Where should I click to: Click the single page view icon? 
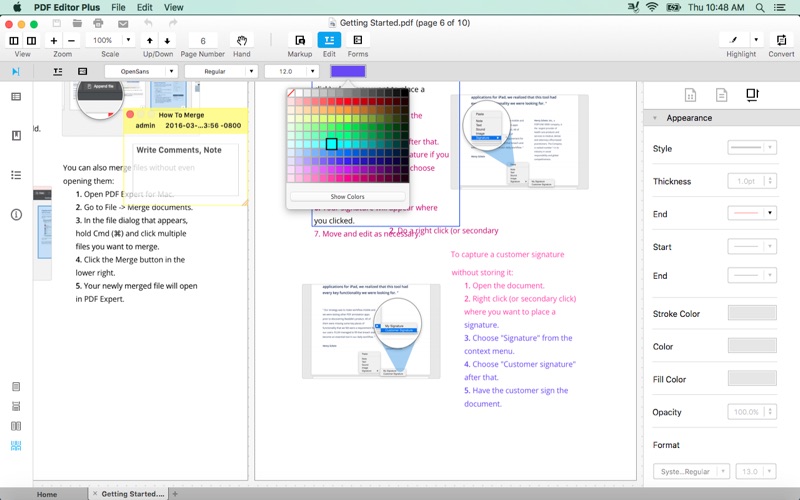click(x=14, y=40)
